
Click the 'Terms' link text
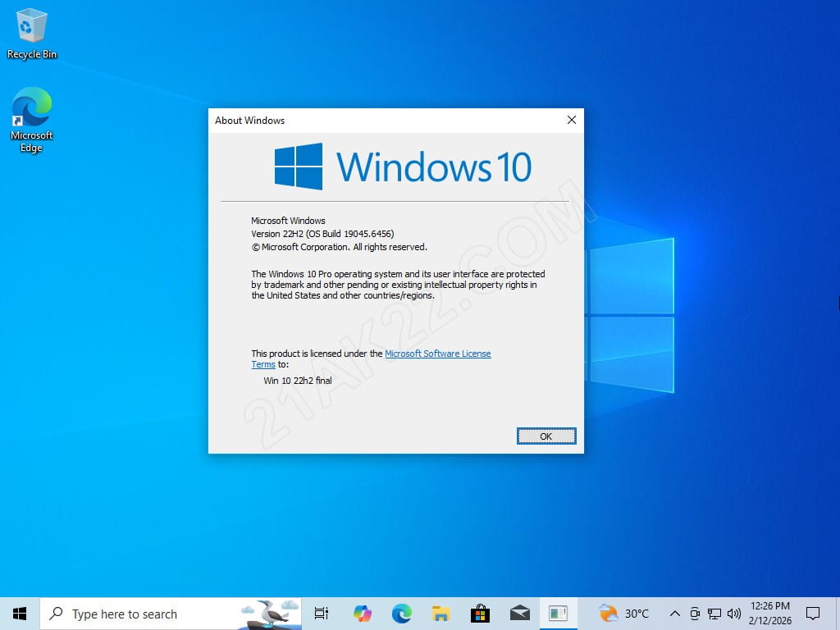click(263, 364)
